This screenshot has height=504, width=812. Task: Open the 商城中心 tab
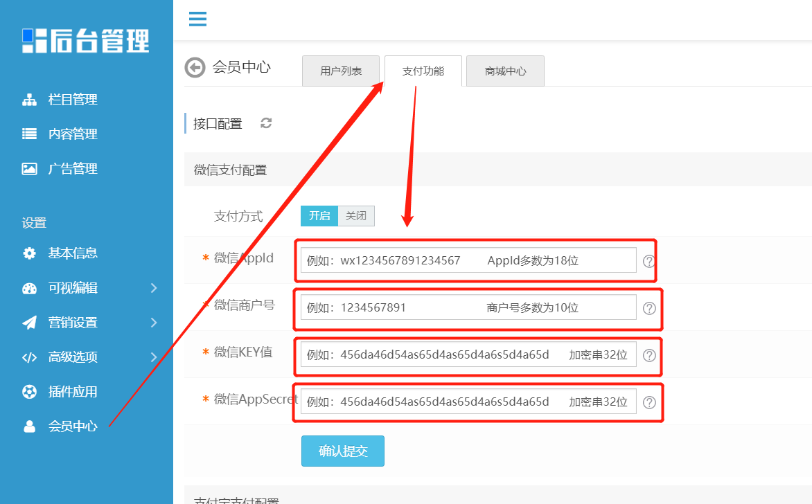tap(505, 71)
